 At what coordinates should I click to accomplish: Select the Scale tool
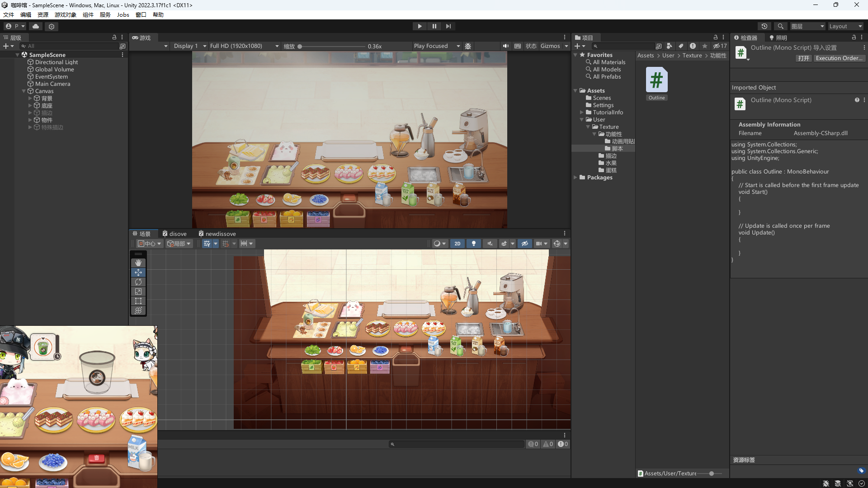point(138,291)
